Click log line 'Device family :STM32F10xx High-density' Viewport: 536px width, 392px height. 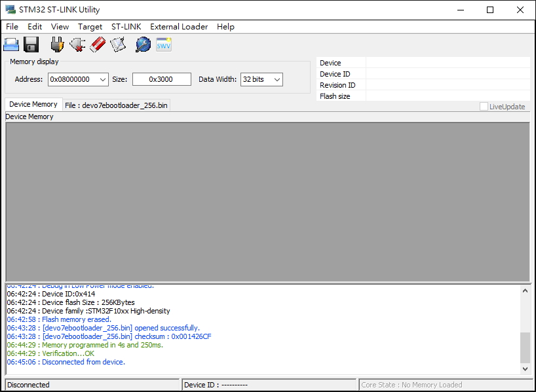[88, 311]
